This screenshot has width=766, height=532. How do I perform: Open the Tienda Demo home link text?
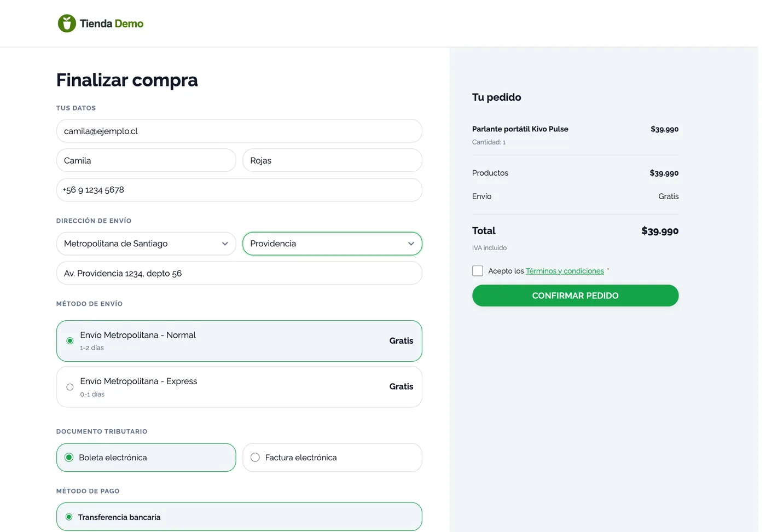112,24
